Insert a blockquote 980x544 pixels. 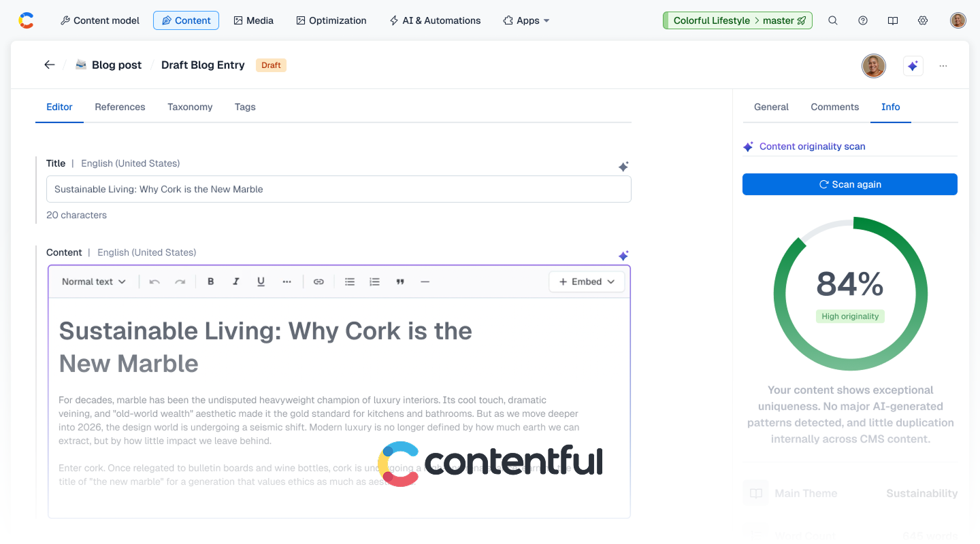pos(399,281)
